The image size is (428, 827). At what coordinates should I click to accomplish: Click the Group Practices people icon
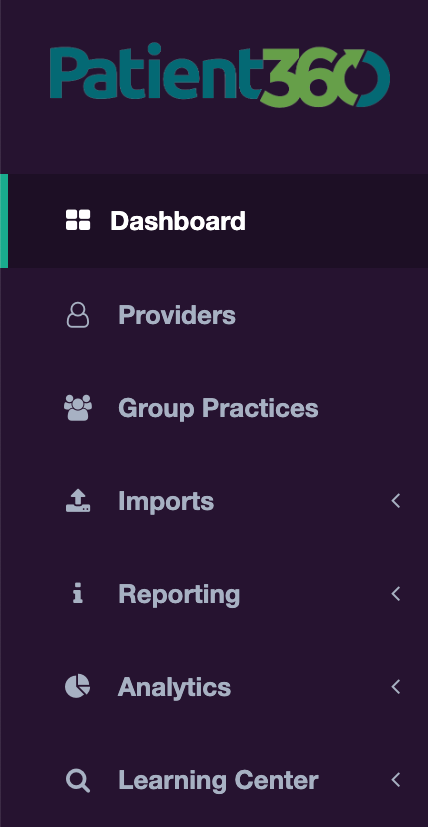point(78,408)
